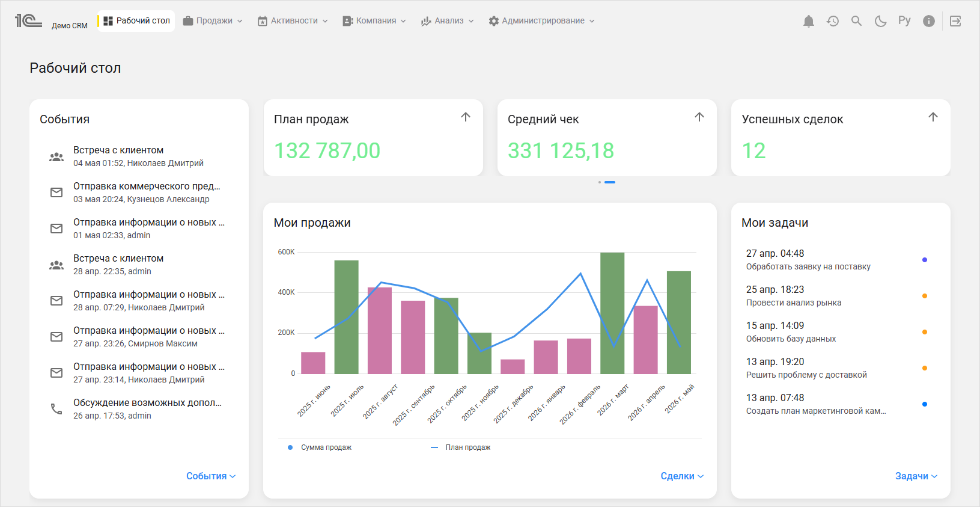Click phone icon for Обсуждение event

pos(56,409)
